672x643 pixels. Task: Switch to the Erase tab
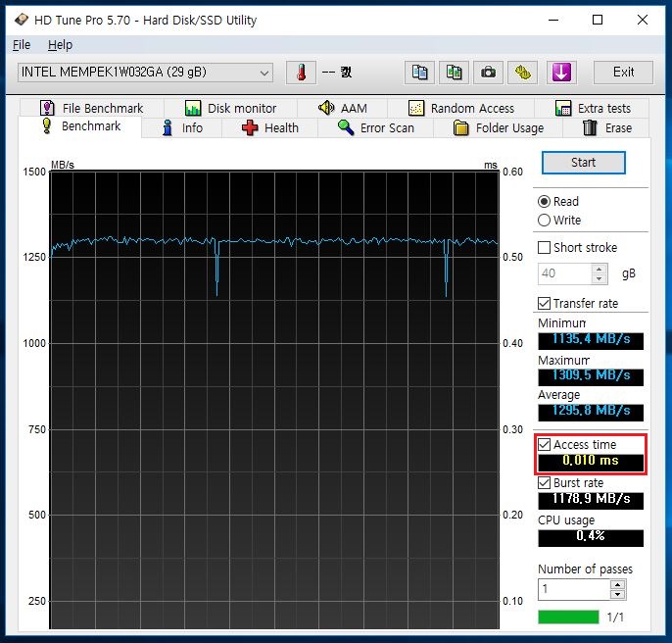607,127
